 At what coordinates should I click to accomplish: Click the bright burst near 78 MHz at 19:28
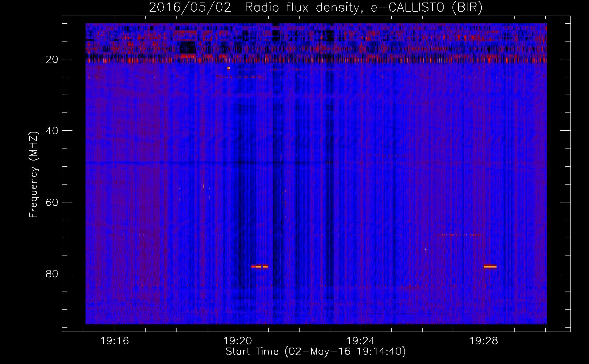(490, 266)
